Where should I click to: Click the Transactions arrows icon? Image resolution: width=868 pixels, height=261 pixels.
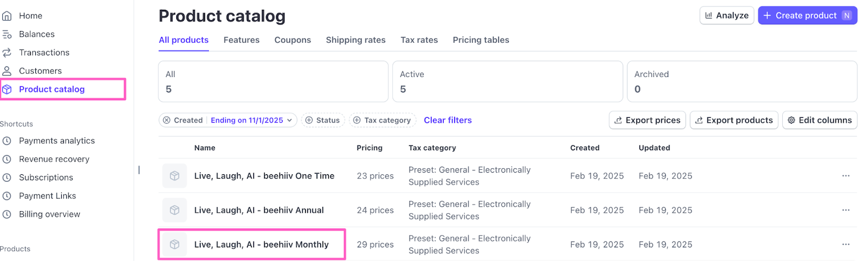click(x=7, y=53)
